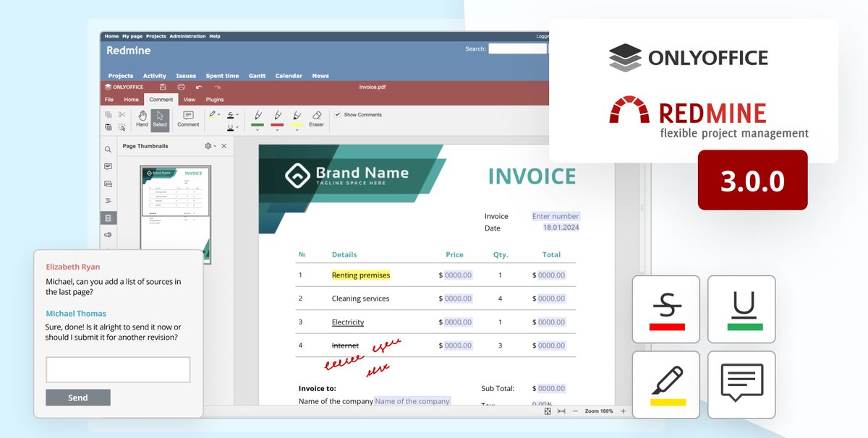The image size is (868, 438).
Task: Toggle the Page Thumbnails sidebar button
Action: pyautogui.click(x=109, y=218)
